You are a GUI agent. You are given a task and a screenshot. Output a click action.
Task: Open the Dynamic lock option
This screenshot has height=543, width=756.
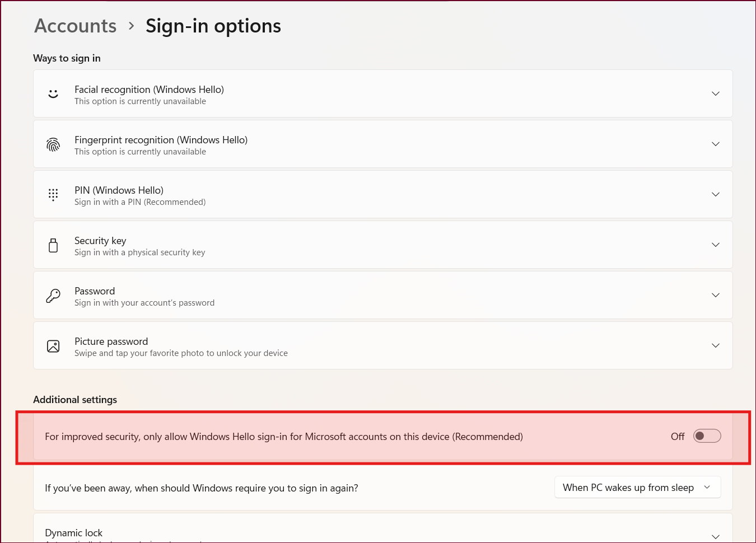[x=383, y=528]
